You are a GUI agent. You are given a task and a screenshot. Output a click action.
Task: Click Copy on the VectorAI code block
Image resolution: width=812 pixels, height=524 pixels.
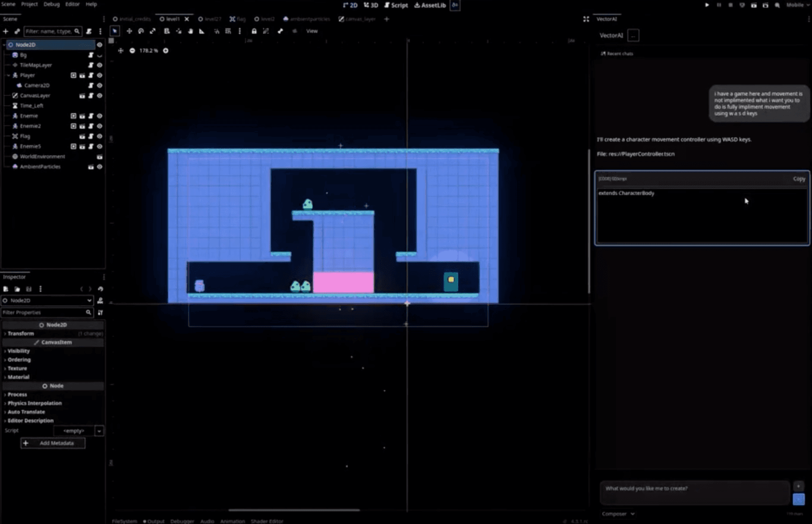(799, 178)
